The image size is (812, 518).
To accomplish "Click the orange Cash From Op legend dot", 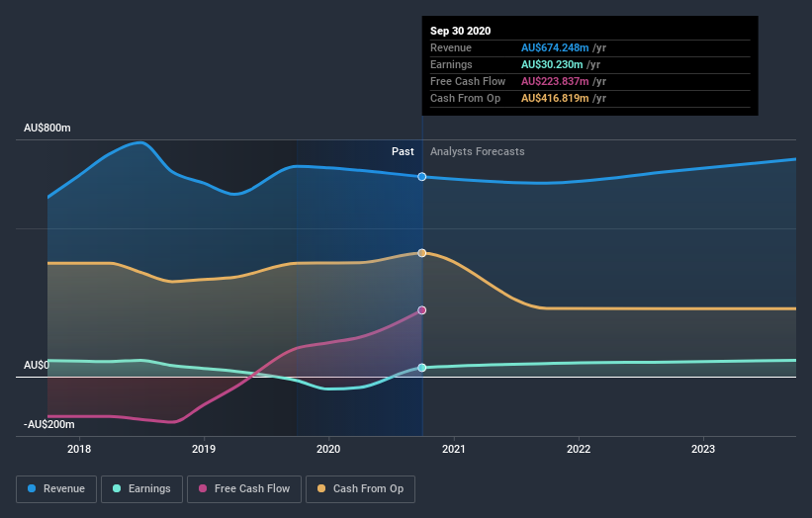I will coord(321,488).
